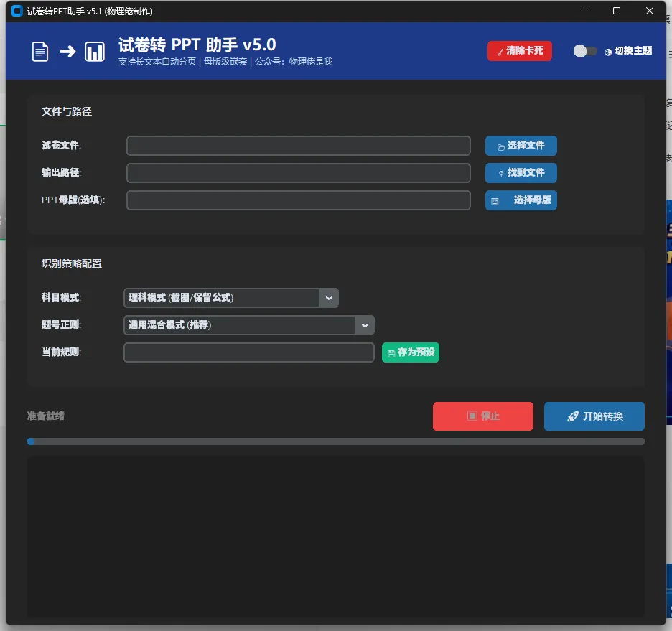This screenshot has width=672, height=631.
Task: Click the brush icon on 清除卡死 button
Action: 500,51
